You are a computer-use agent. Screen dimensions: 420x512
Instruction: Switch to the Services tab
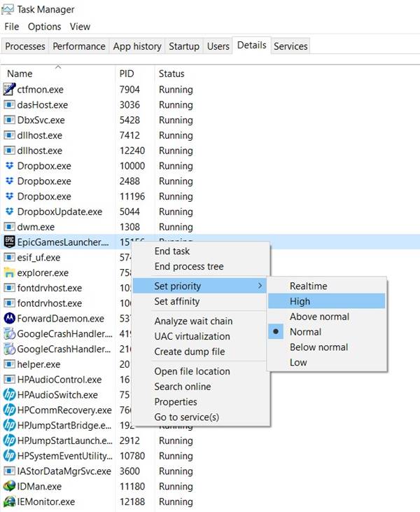[290, 46]
